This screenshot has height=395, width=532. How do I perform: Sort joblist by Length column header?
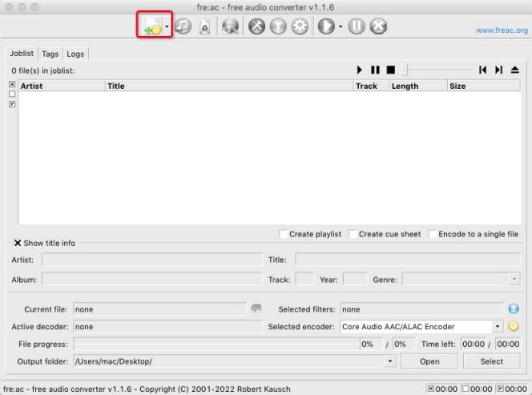click(x=418, y=86)
